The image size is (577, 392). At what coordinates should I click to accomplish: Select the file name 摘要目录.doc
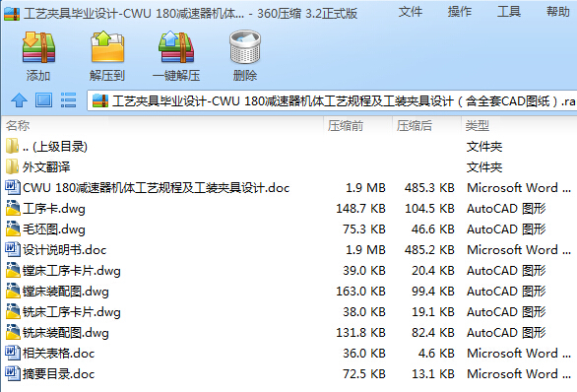tap(58, 374)
